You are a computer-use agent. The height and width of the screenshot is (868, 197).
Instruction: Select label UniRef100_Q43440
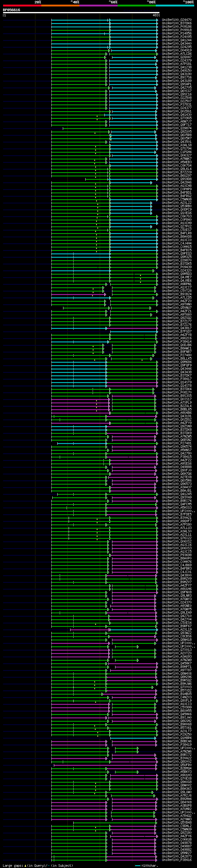[x=177, y=43]
